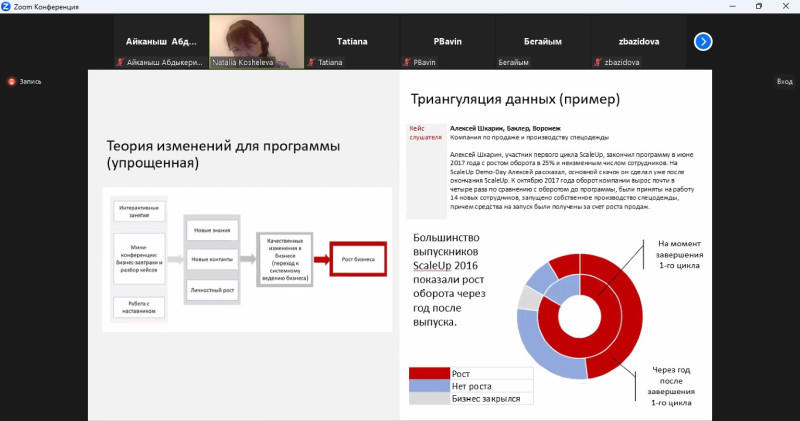Click muted mic icon beside zbazidova's name
The image size is (800, 421).
[598, 62]
